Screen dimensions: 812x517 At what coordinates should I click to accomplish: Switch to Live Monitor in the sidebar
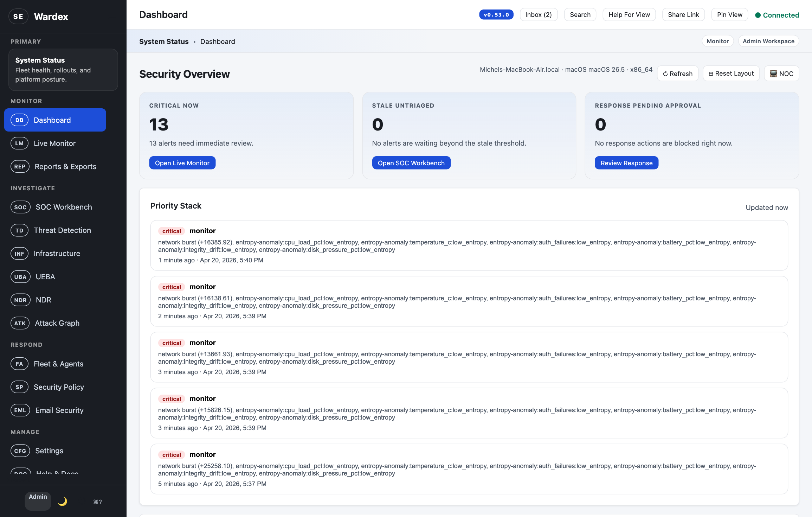pos(54,143)
